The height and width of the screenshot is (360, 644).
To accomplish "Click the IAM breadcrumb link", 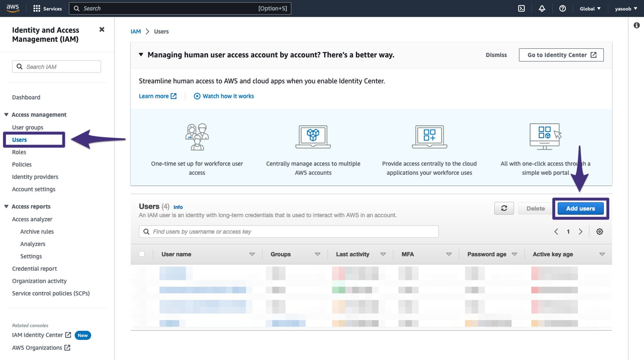I will 136,31.
